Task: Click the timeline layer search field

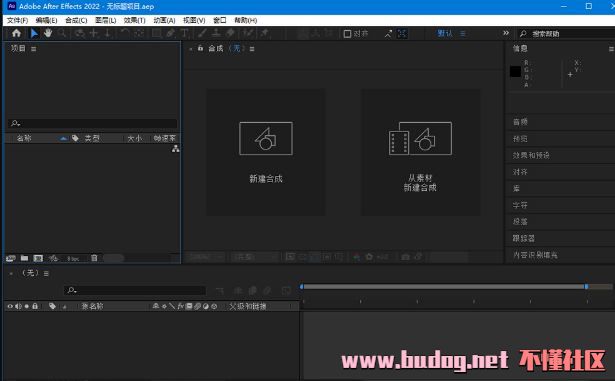Action: pos(135,290)
